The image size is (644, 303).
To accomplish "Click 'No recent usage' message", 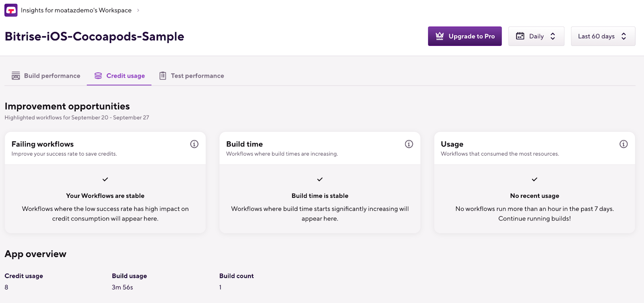I will (x=535, y=196).
